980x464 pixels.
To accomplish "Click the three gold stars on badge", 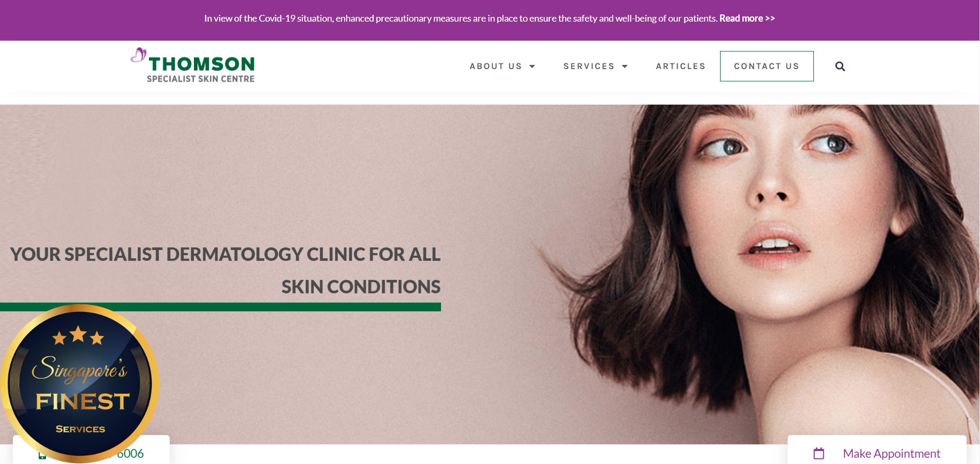I will [78, 336].
